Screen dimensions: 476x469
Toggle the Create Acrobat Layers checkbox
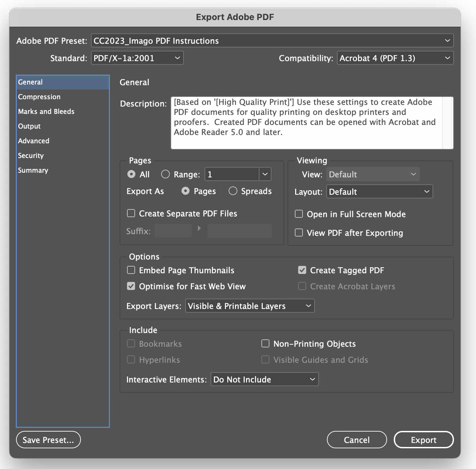coord(302,286)
